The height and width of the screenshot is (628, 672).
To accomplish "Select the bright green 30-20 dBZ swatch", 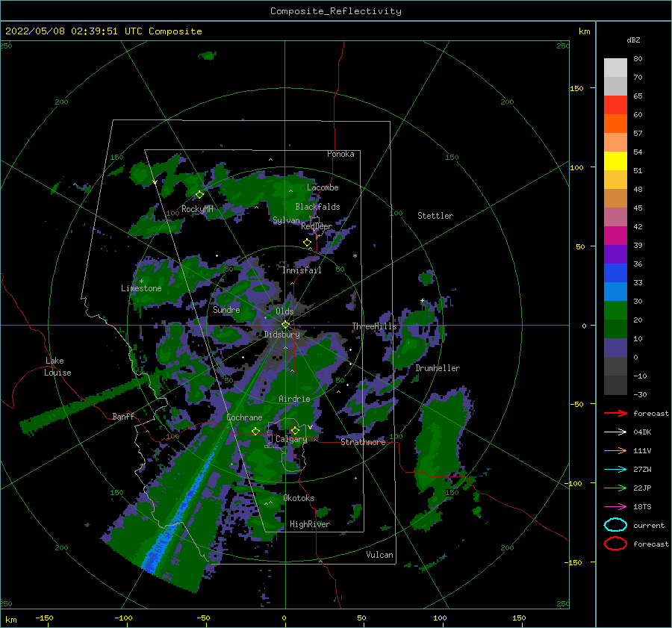I will [615, 311].
